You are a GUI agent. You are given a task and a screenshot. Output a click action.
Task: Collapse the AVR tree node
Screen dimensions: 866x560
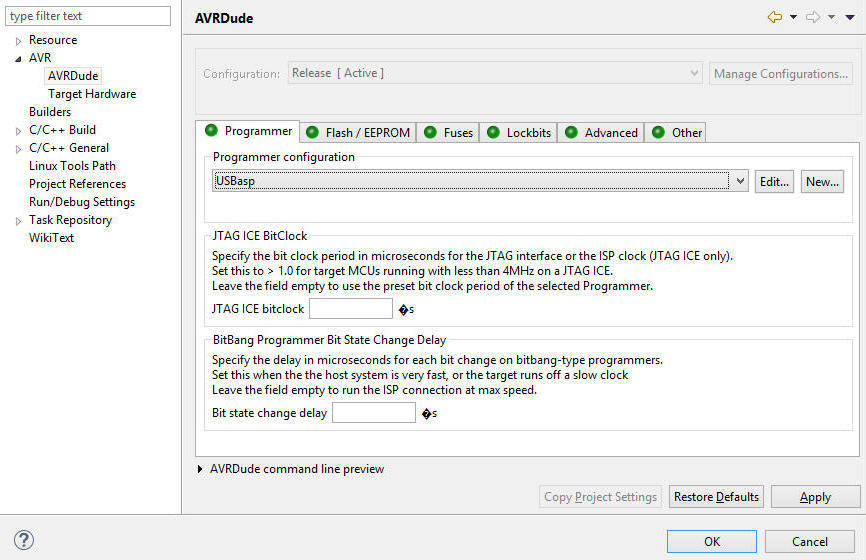pyautogui.click(x=18, y=59)
